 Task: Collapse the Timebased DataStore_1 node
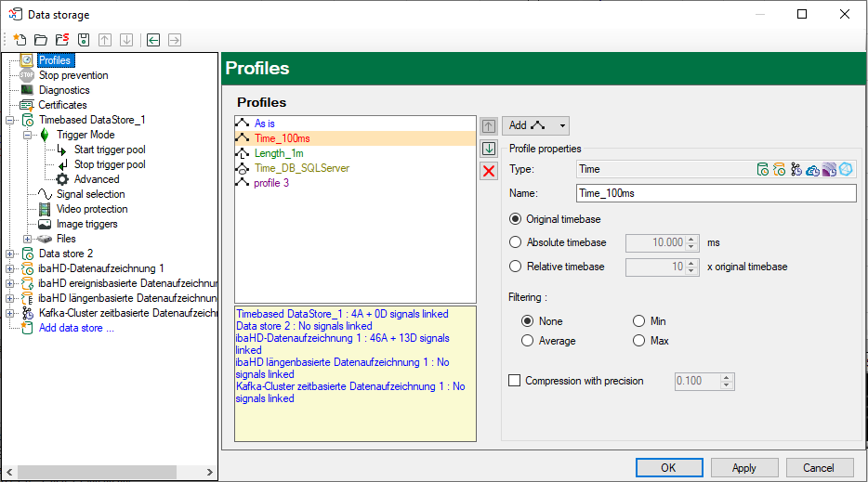pyautogui.click(x=10, y=120)
